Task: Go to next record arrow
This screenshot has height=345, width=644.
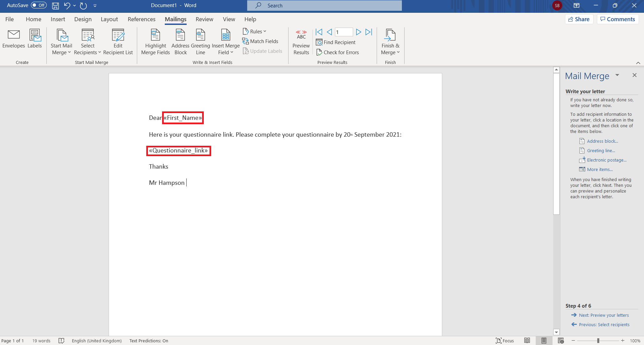Action: click(x=358, y=32)
